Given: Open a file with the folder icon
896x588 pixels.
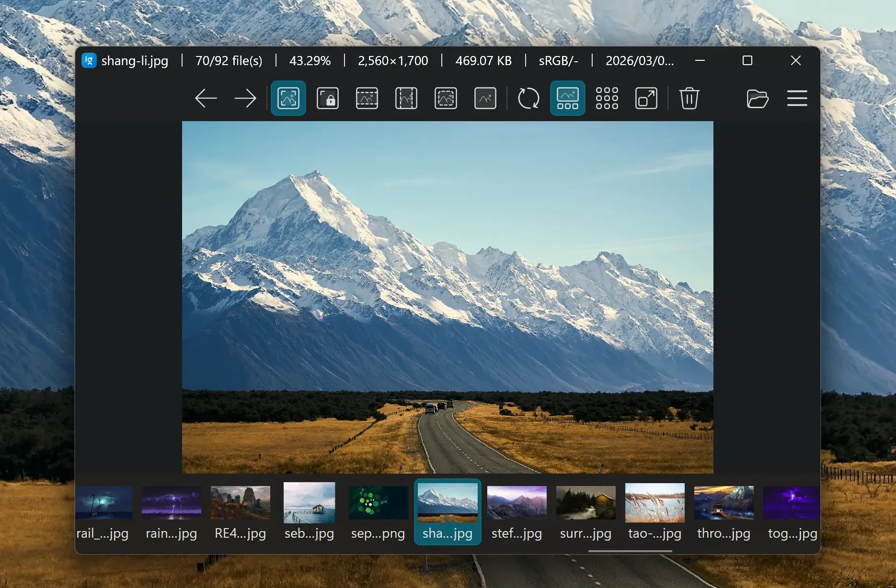Looking at the screenshot, I should pyautogui.click(x=758, y=99).
